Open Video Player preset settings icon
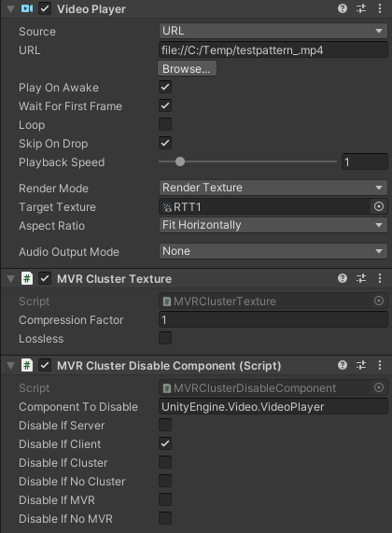 (x=361, y=8)
